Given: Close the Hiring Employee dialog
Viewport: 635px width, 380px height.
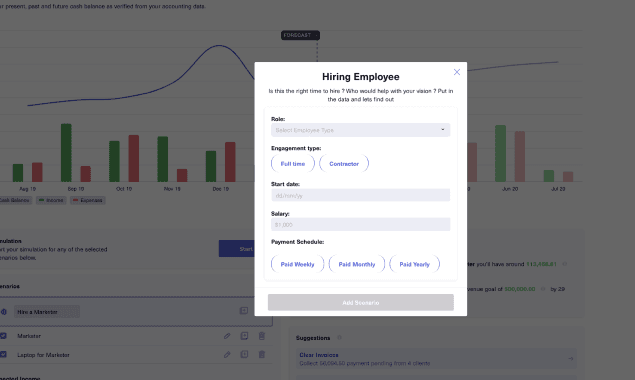Looking at the screenshot, I should pos(456,72).
